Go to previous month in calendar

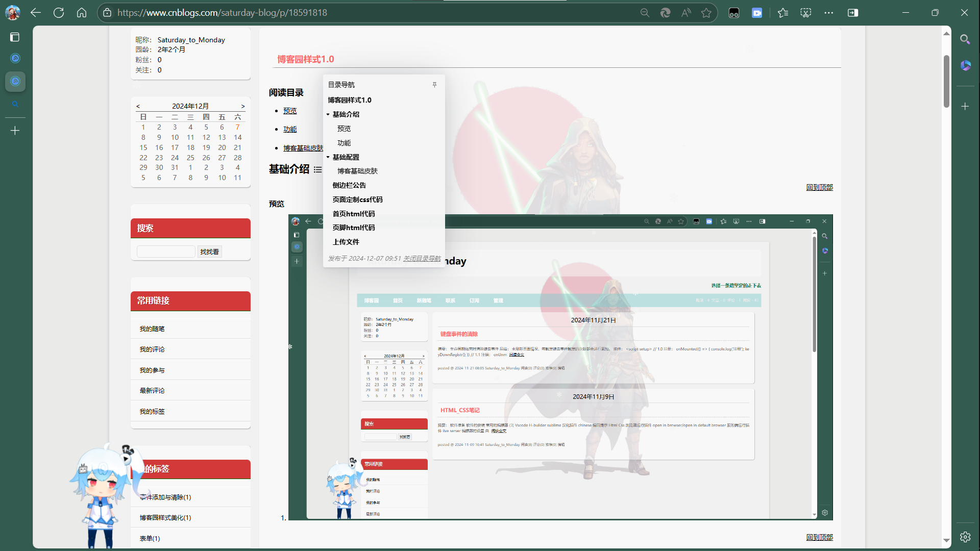coord(138,106)
